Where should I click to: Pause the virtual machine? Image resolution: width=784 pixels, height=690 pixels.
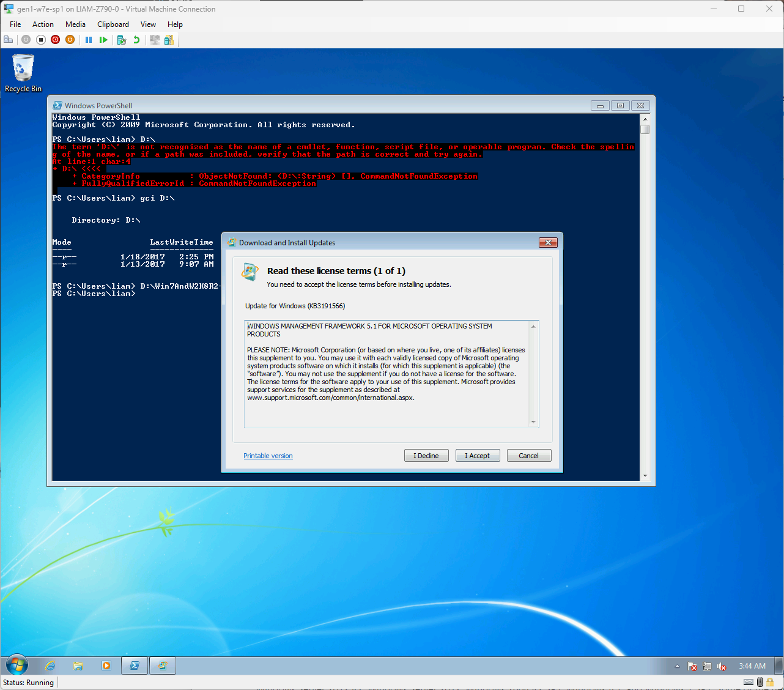(89, 40)
